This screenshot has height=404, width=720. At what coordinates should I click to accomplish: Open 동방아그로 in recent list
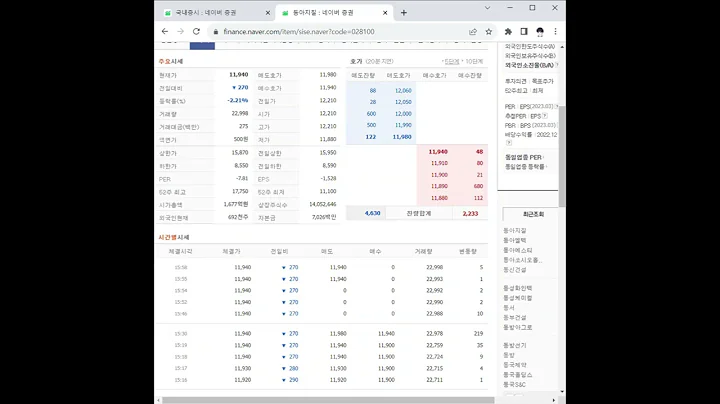tap(518, 327)
